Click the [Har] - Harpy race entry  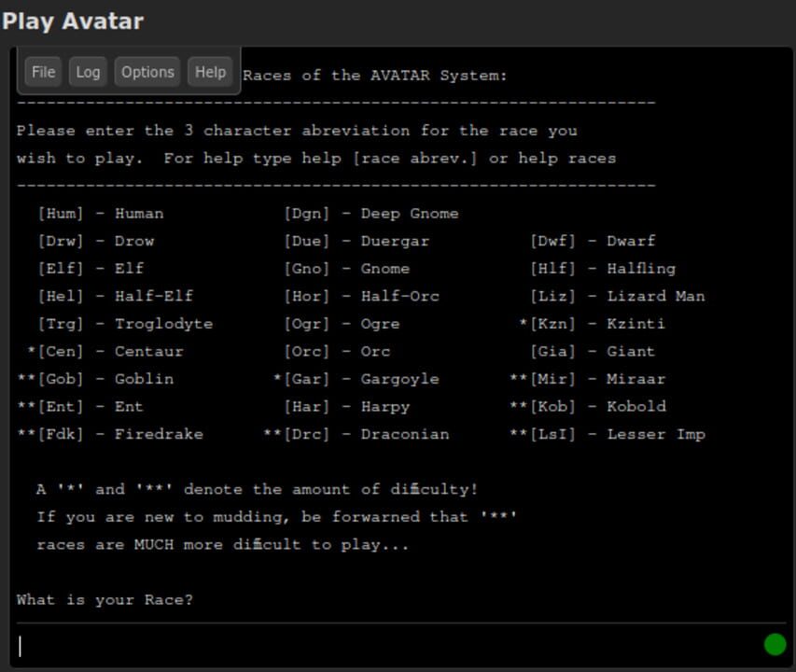coord(347,406)
